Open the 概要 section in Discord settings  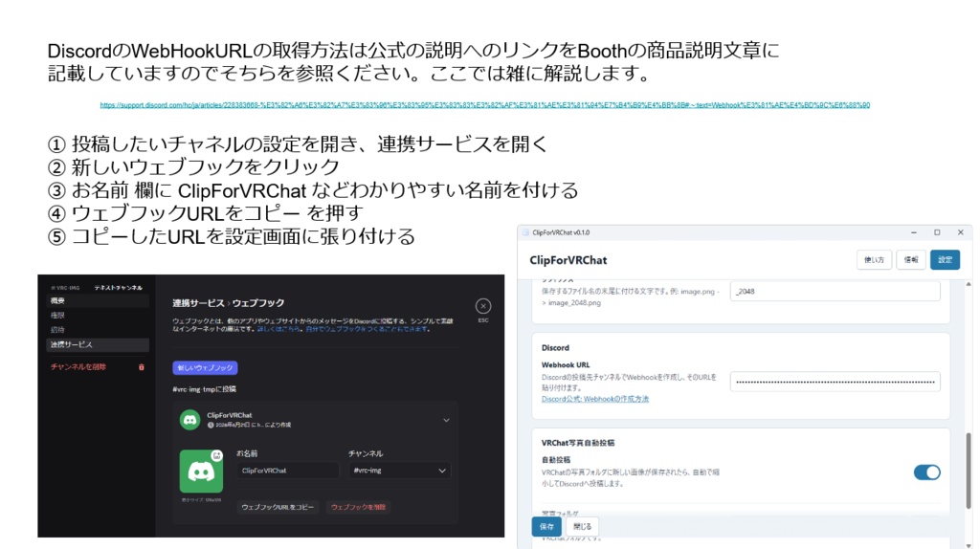click(99, 301)
